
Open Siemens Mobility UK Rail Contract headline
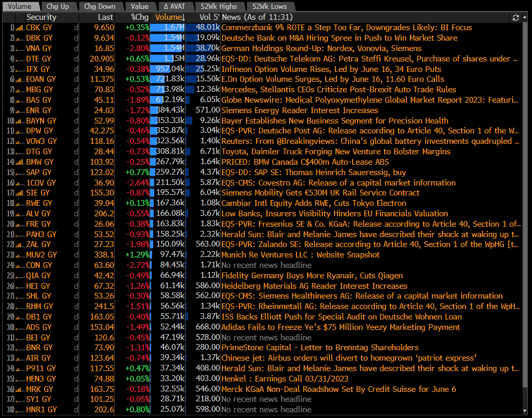tap(320, 193)
